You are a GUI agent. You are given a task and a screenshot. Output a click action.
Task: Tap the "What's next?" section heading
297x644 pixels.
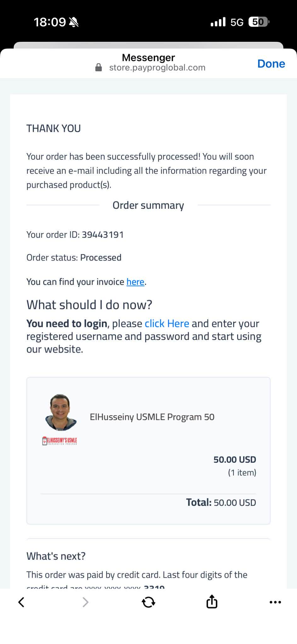coord(56,556)
